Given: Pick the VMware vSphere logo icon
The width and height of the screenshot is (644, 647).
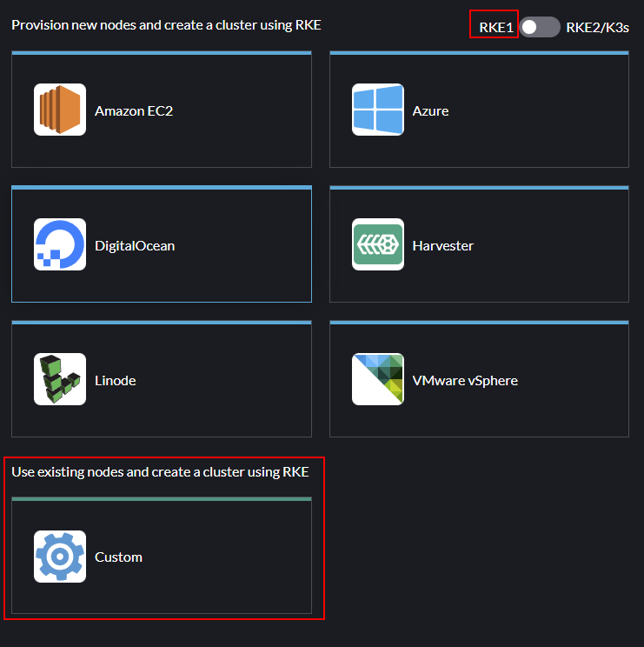Looking at the screenshot, I should pos(378,379).
